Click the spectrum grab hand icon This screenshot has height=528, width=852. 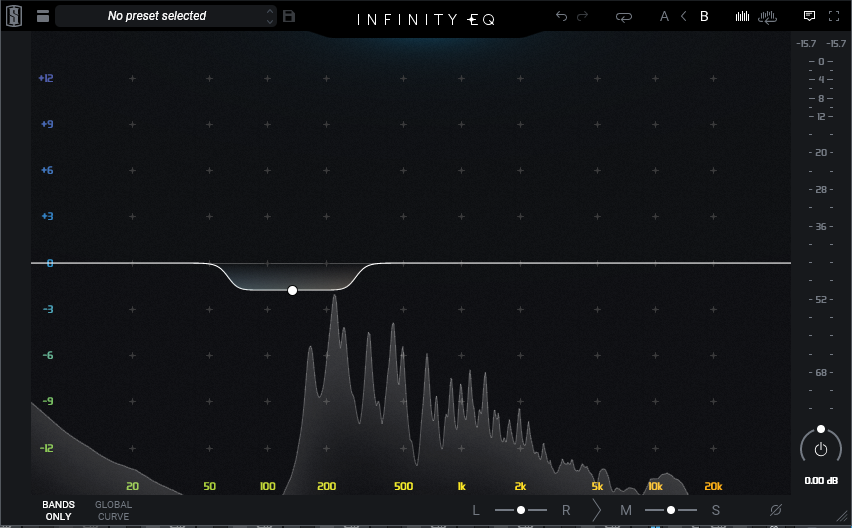pyautogui.click(x=767, y=17)
